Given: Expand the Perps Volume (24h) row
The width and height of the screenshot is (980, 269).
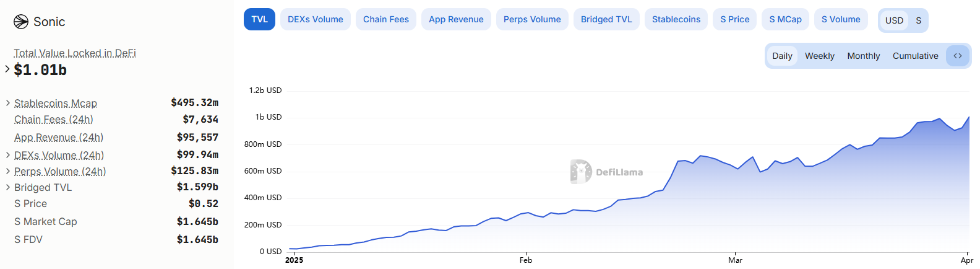Looking at the screenshot, I should (x=7, y=171).
